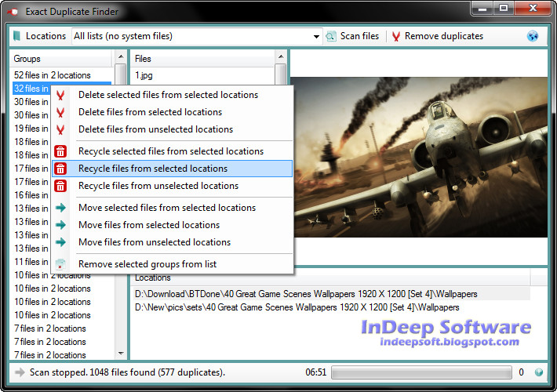Select the 16 files group row
This screenshot has height=392, width=557.
pyautogui.click(x=31, y=195)
